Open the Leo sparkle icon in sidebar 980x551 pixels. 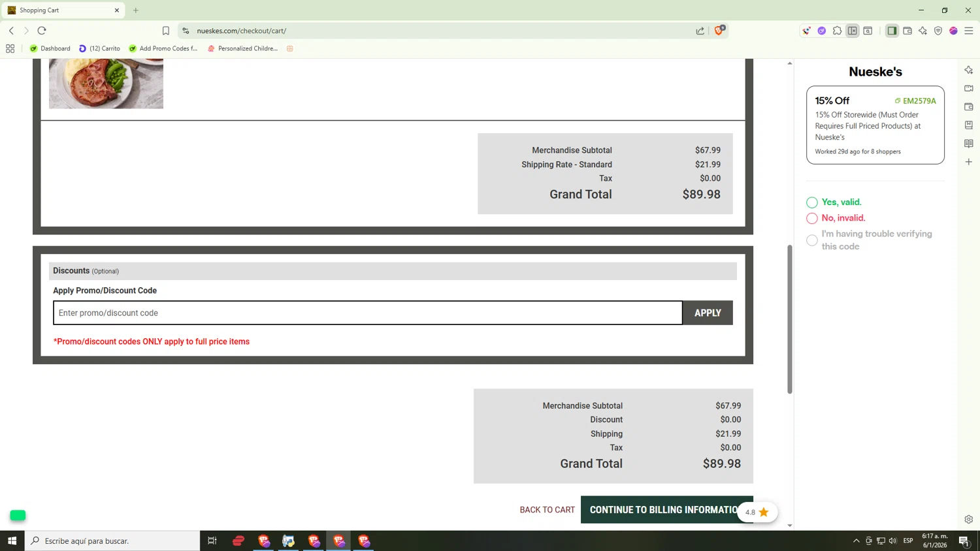pyautogui.click(x=969, y=70)
